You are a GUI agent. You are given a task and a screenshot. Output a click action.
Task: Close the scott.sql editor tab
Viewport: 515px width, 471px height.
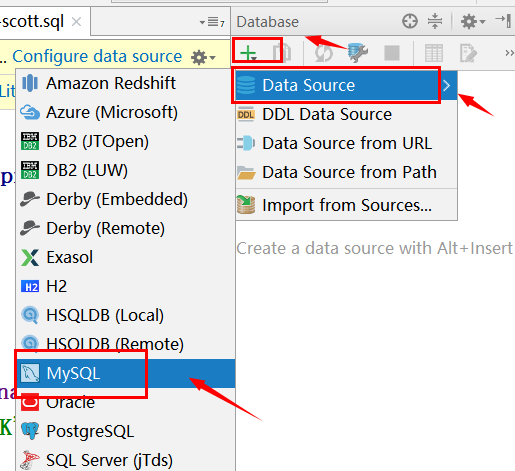[77, 22]
